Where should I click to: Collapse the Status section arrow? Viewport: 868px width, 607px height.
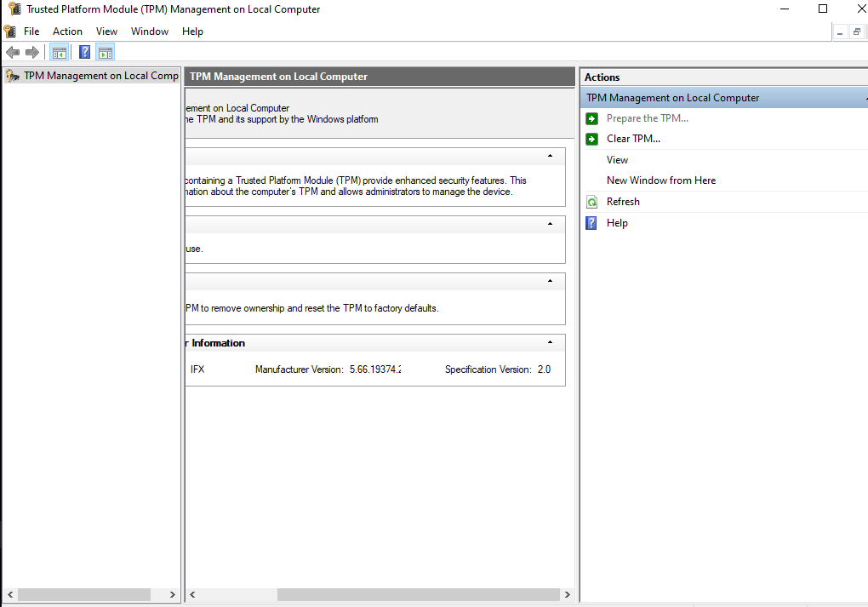[550, 224]
